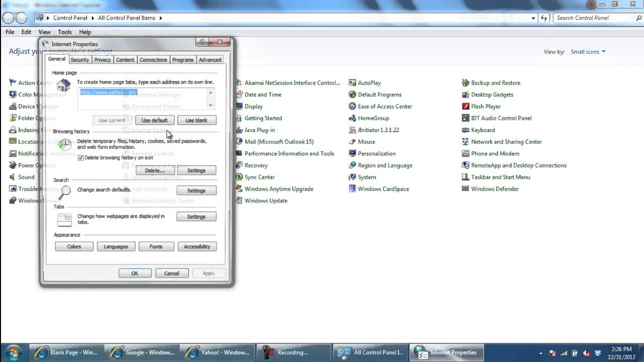644x362 pixels.
Task: Open the Personalization icon
Action: (373, 153)
